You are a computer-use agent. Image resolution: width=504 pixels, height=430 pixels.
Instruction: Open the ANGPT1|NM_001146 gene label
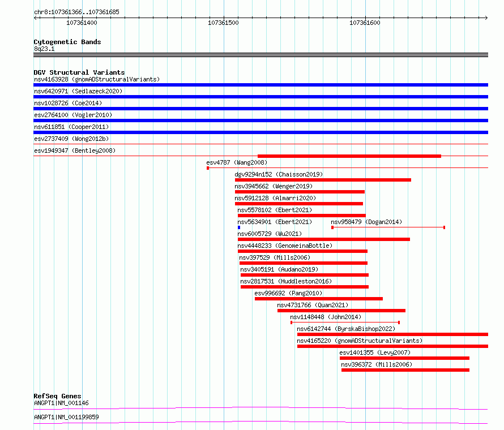pyautogui.click(x=61, y=403)
